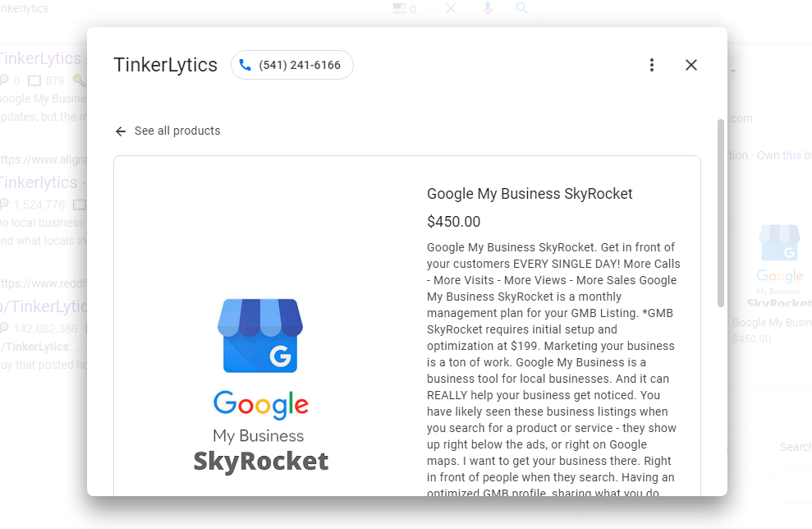
Task: Expand the small chevron at top right
Action: point(732,71)
